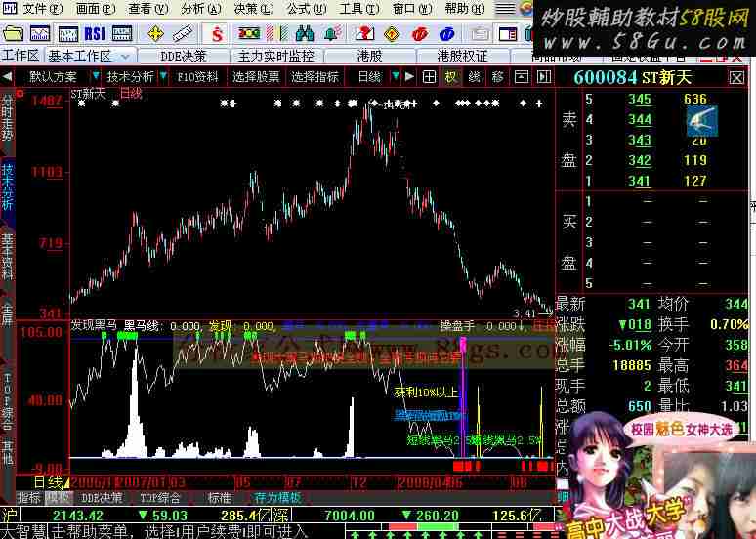Screen dimensions: 756x539
Task: Open the 帮助(H) menu
Action: point(465,8)
